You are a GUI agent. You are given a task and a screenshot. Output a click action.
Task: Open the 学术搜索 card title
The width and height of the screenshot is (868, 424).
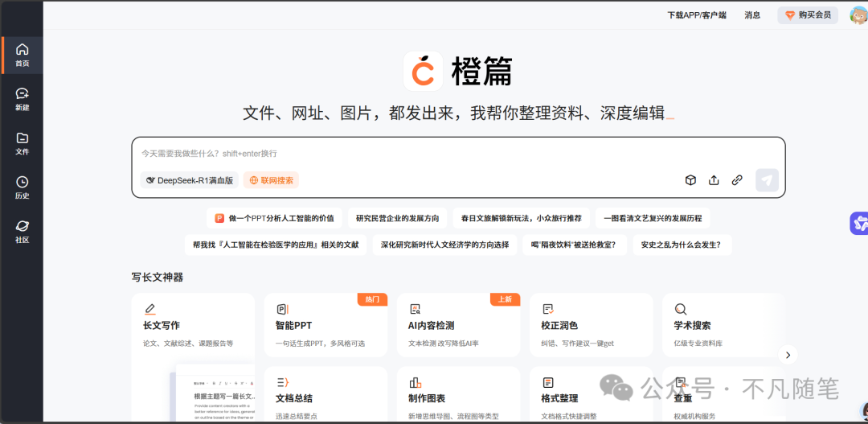click(x=693, y=325)
